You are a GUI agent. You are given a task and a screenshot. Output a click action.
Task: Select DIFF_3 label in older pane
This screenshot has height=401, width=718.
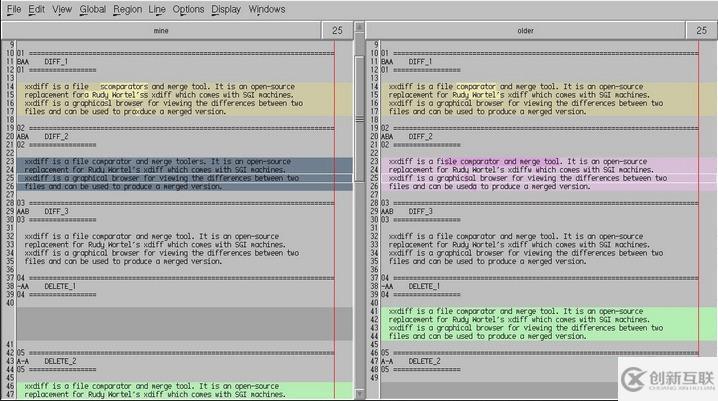click(420, 211)
